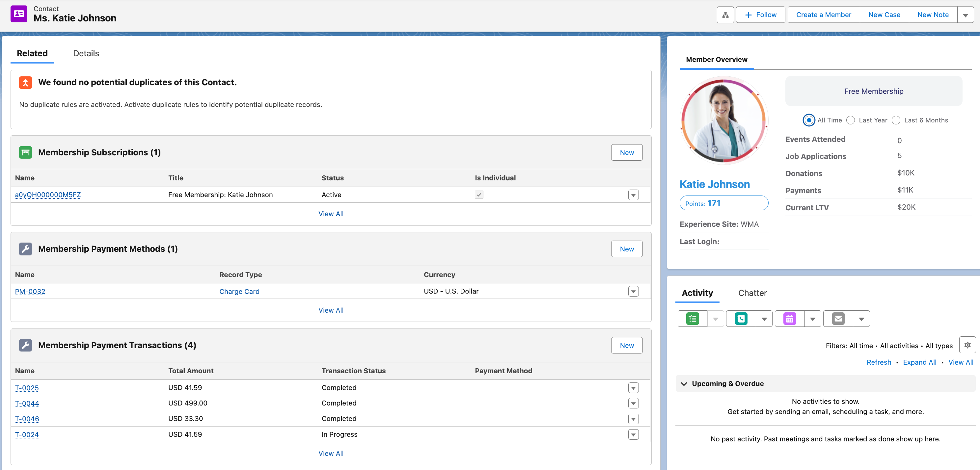
Task: Select the Last 6 Months radio button
Action: (x=896, y=120)
